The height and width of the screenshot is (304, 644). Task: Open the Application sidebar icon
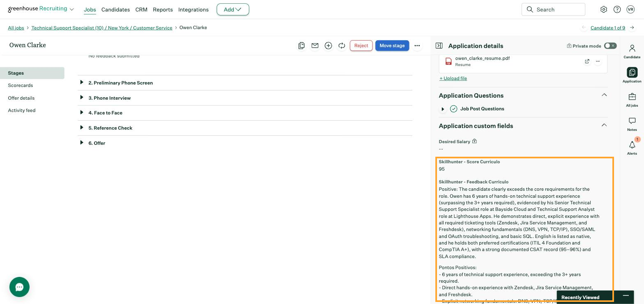pos(632,75)
